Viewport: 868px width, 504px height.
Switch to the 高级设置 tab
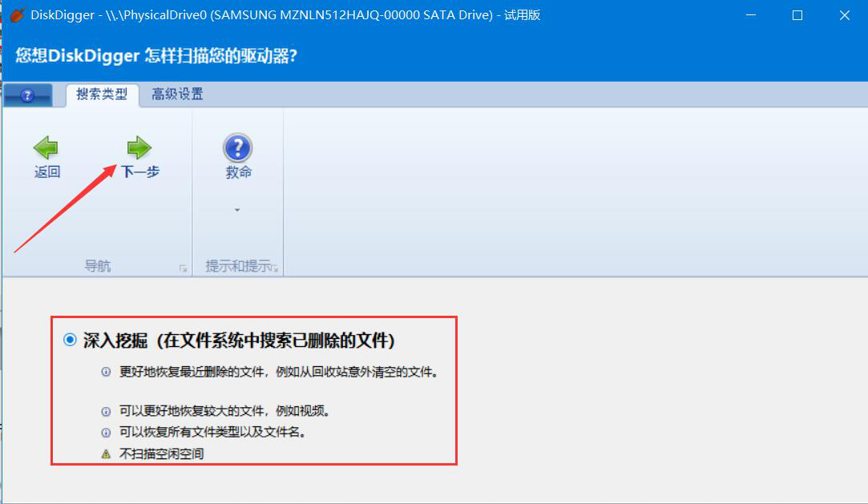[x=178, y=95]
